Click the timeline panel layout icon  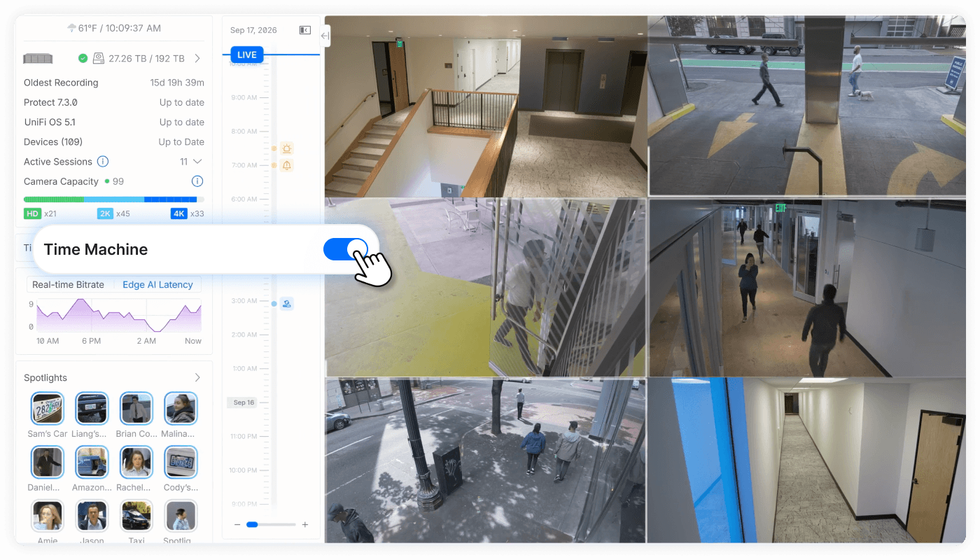[304, 30]
